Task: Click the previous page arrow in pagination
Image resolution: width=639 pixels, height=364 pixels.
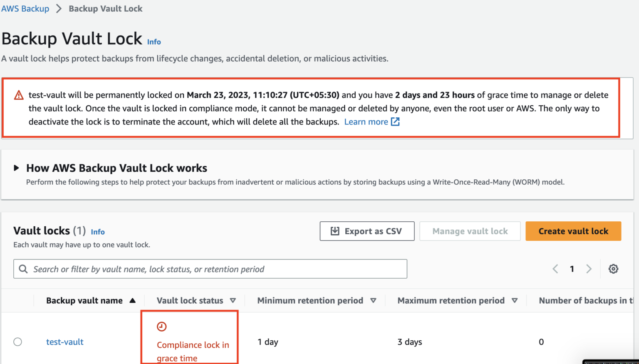Action: click(x=555, y=269)
